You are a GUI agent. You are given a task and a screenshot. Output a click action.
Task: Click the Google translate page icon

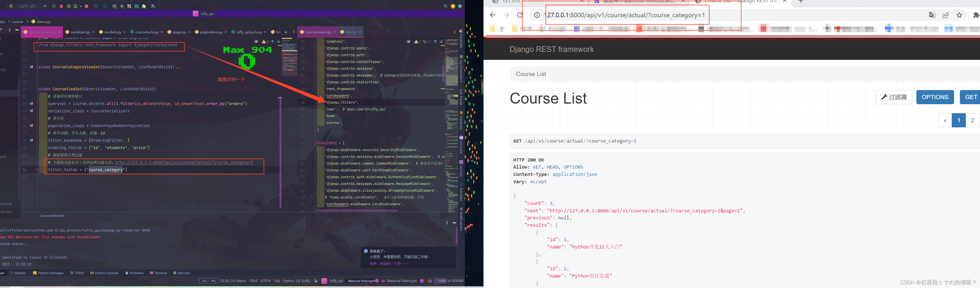932,15
